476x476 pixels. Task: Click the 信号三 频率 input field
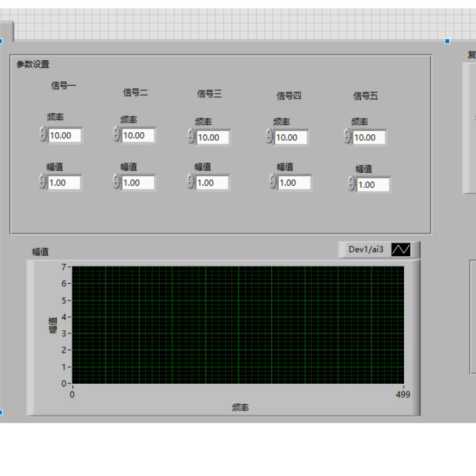[x=212, y=138]
